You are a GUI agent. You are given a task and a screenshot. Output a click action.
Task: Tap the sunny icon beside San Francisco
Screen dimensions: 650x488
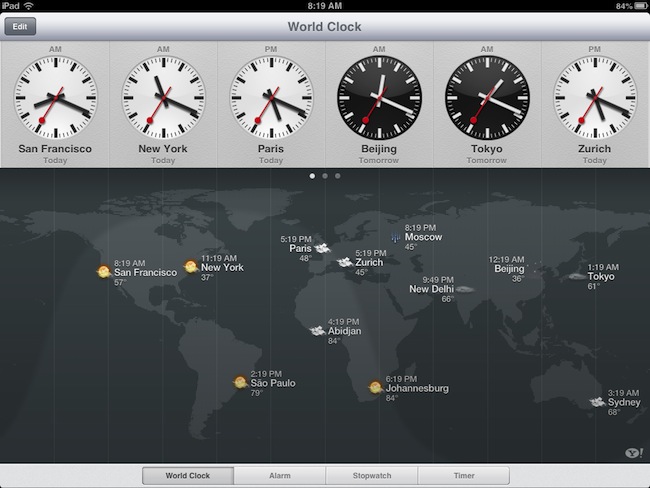pyautogui.click(x=104, y=272)
